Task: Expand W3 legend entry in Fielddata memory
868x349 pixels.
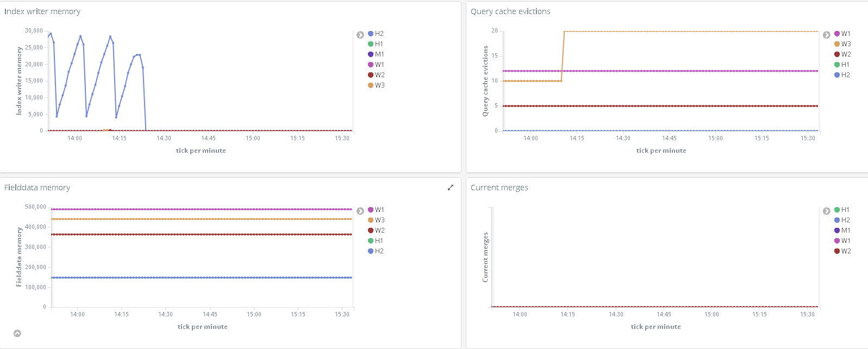Action: pos(379,220)
